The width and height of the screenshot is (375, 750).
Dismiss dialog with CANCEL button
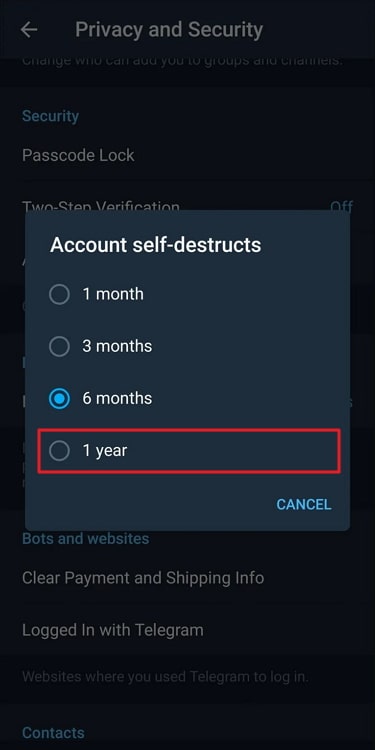[304, 504]
